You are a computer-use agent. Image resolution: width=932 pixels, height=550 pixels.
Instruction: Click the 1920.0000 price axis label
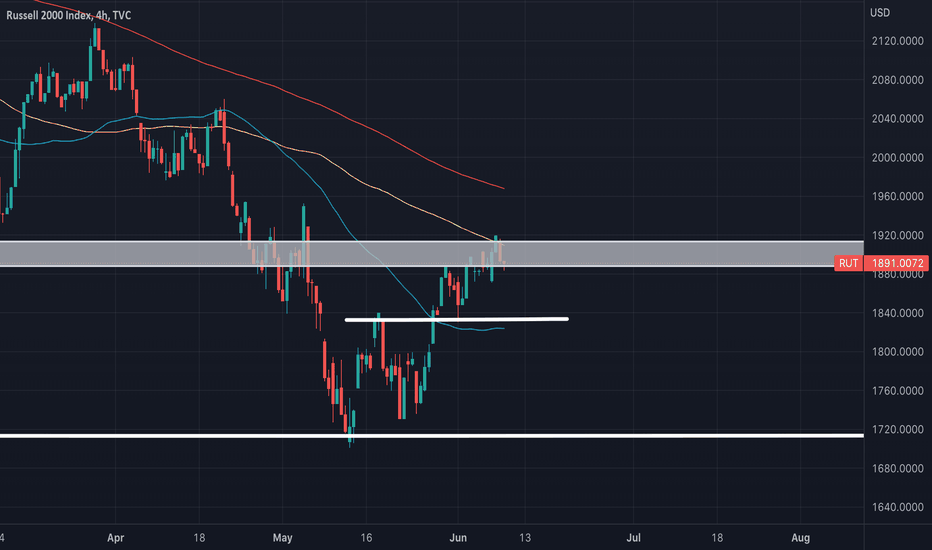pos(898,235)
